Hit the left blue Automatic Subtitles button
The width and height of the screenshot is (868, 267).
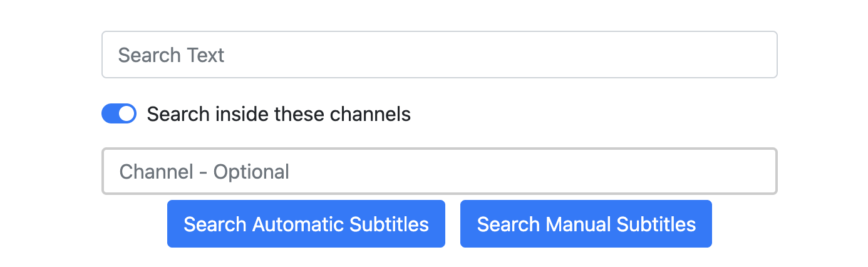click(x=306, y=224)
